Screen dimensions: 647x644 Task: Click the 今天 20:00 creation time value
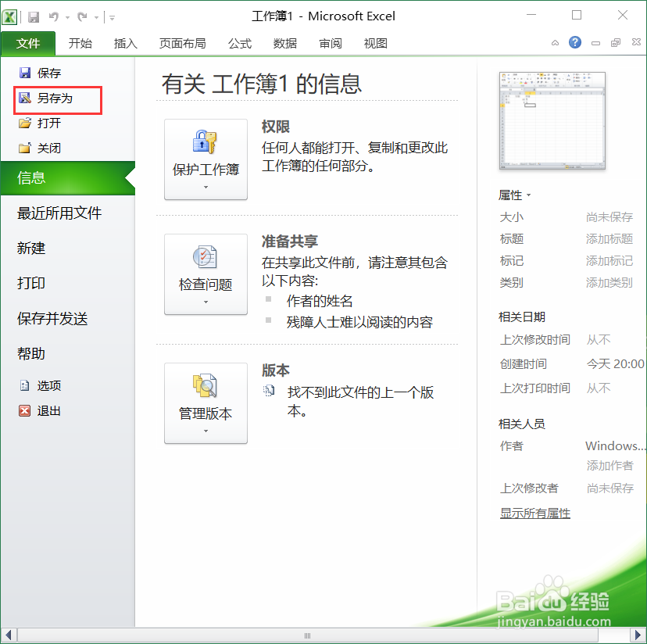point(615,363)
